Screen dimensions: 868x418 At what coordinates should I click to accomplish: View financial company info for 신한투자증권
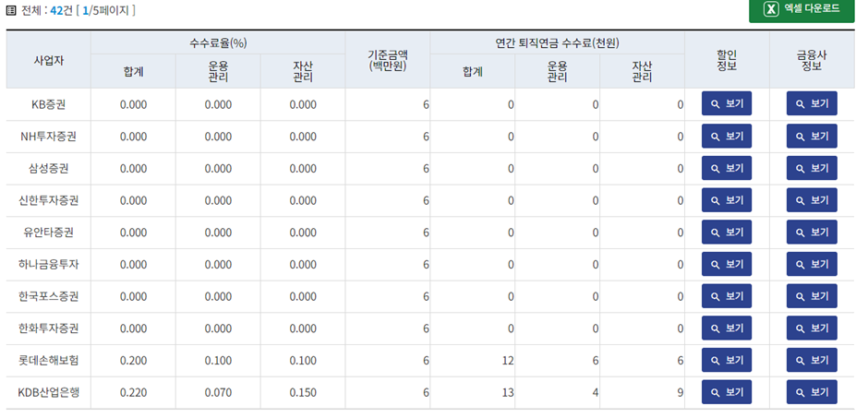(812, 200)
